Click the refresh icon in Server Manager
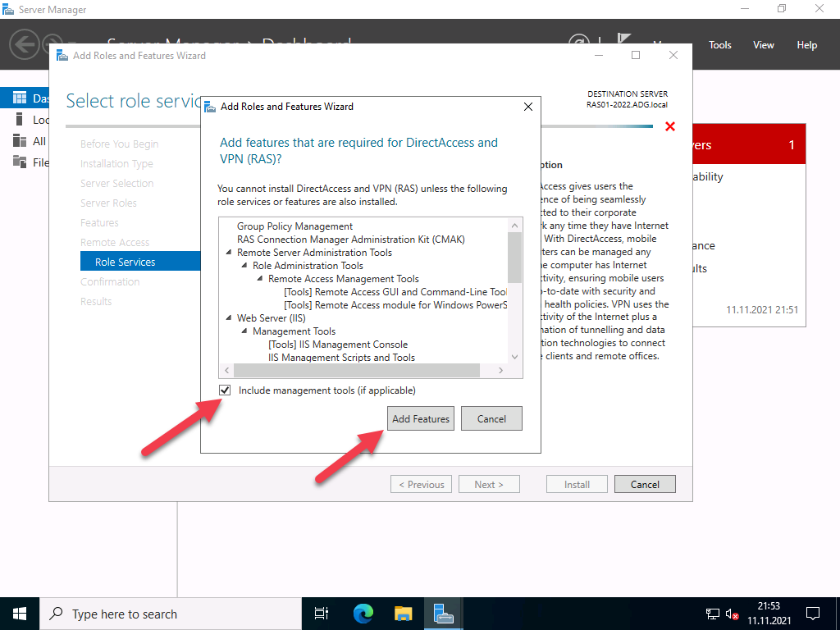The height and width of the screenshot is (630, 840). (x=578, y=39)
